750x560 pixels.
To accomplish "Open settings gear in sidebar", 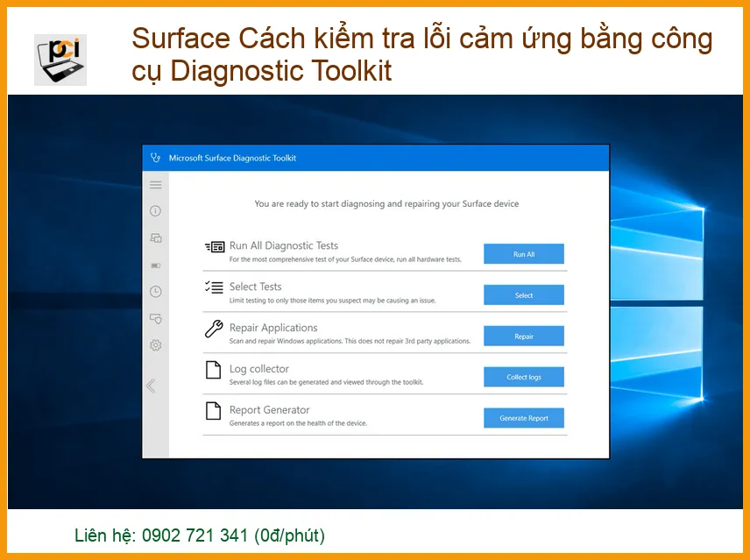I will click(x=155, y=345).
